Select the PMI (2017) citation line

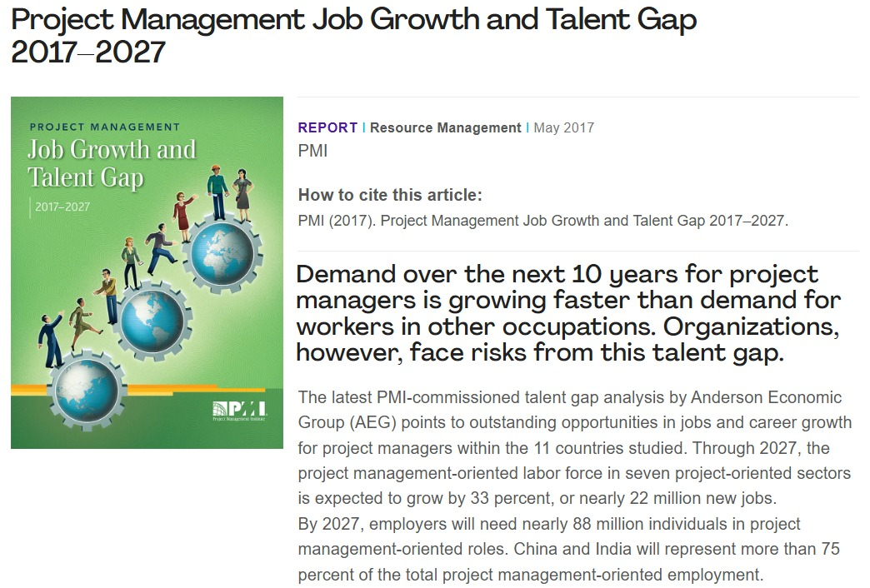[x=542, y=221]
